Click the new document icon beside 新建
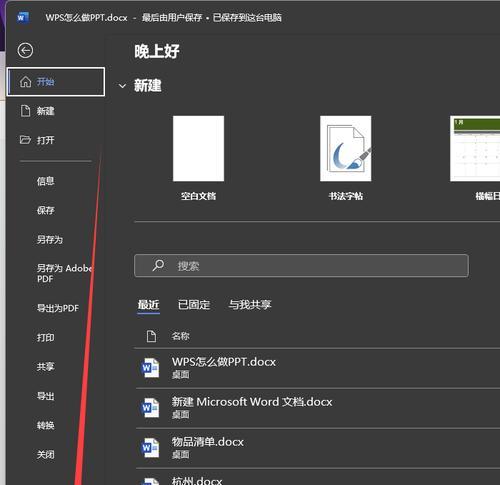This screenshot has width=500, height=485. coord(25,111)
